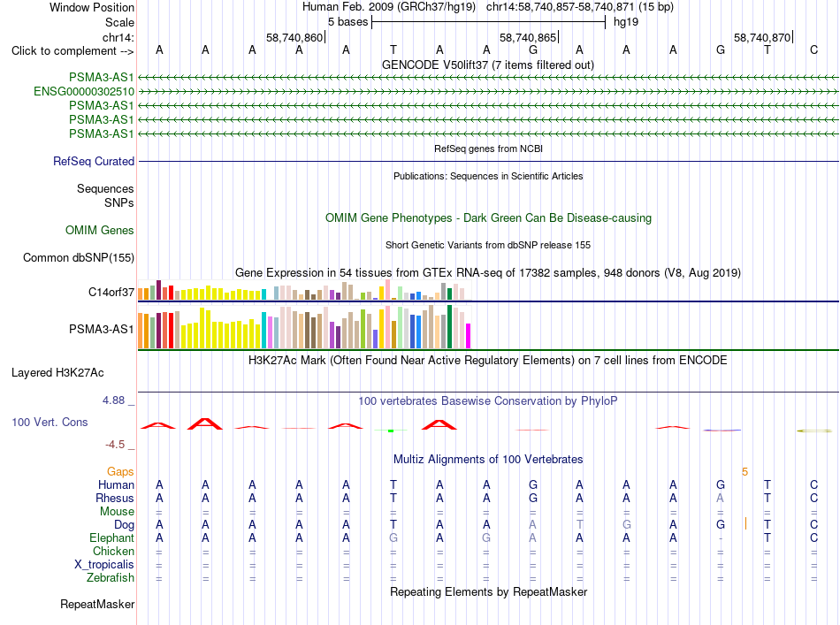The width and height of the screenshot is (840, 625).
Task: Select the Mouse alignment row label
Action: 117,512
